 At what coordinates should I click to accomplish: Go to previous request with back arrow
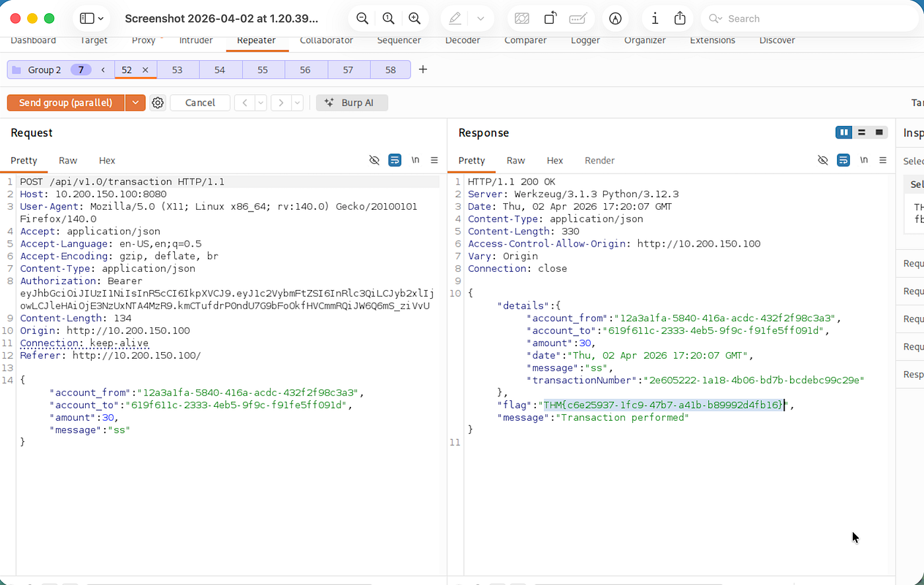coord(245,102)
